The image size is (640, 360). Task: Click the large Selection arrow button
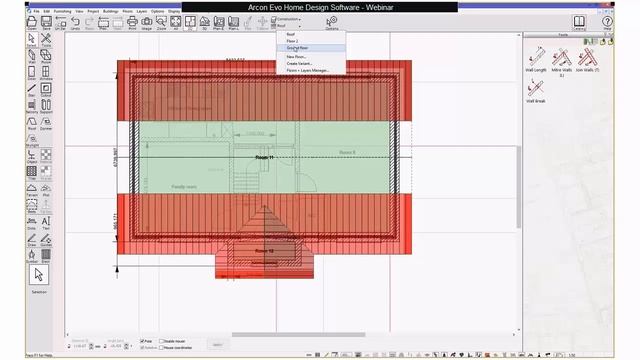(39, 275)
